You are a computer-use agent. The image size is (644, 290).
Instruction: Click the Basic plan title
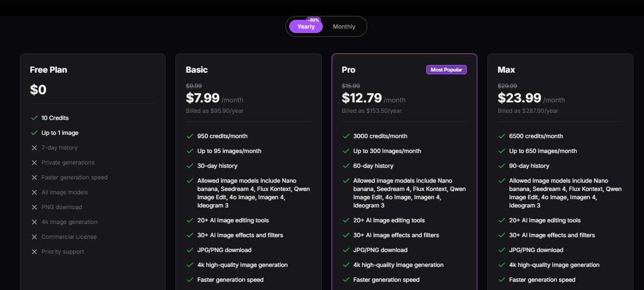click(x=196, y=70)
